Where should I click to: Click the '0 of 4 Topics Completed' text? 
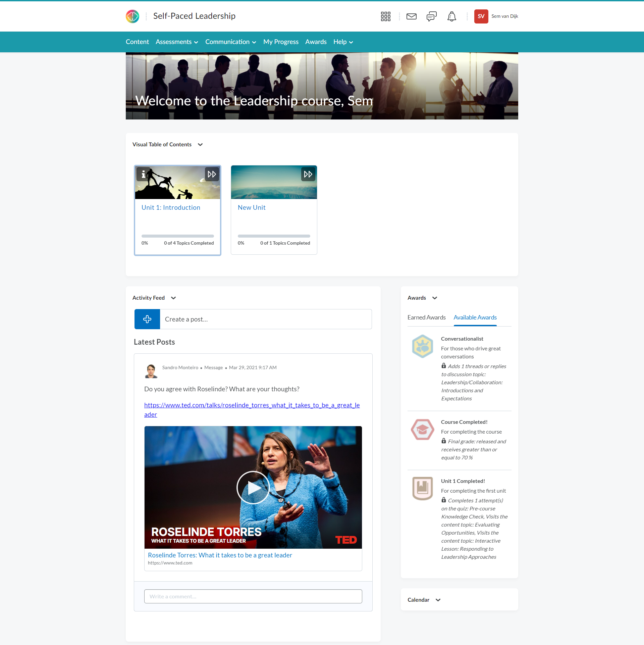189,243
